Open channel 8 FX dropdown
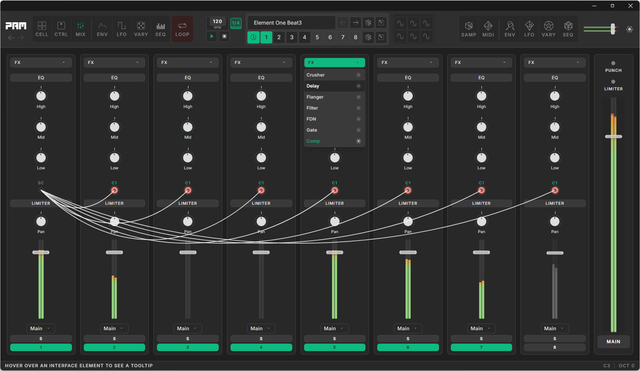This screenshot has height=371, width=640. click(555, 62)
